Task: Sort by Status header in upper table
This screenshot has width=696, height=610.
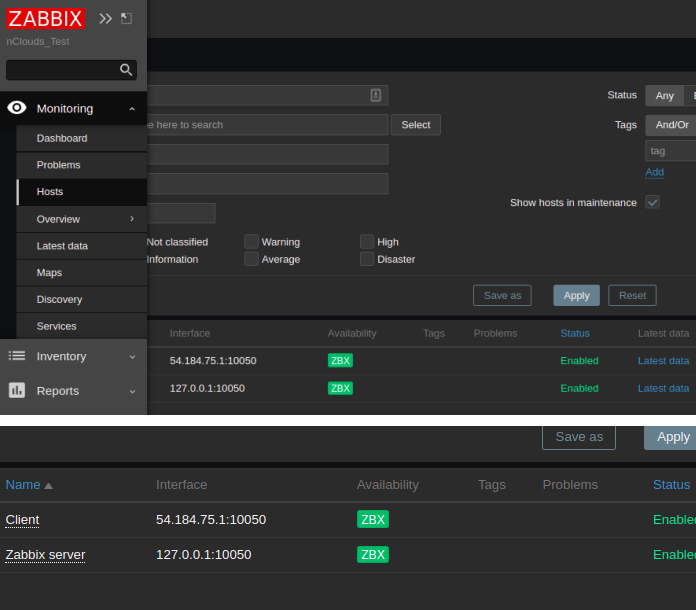Action: (x=575, y=333)
